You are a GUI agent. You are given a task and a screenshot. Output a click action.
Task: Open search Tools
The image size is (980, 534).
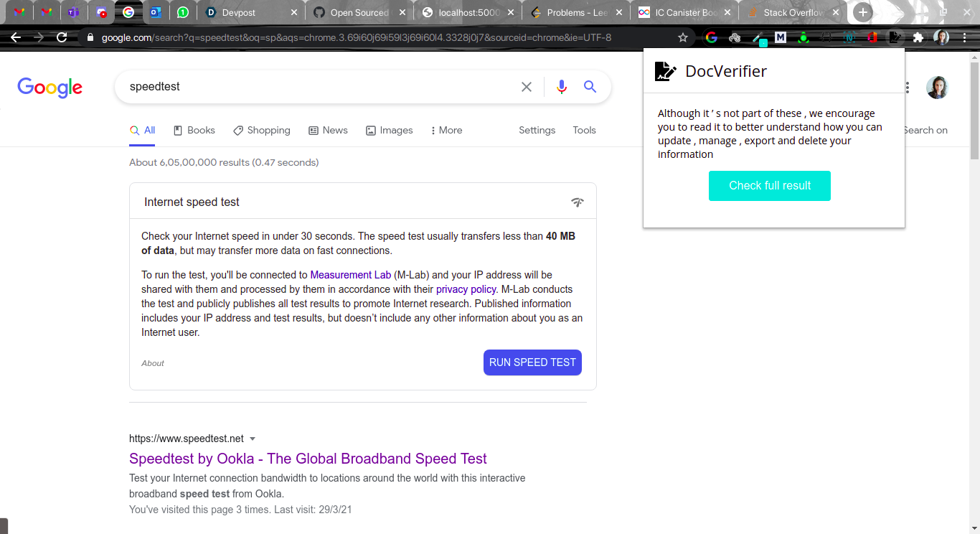point(584,131)
